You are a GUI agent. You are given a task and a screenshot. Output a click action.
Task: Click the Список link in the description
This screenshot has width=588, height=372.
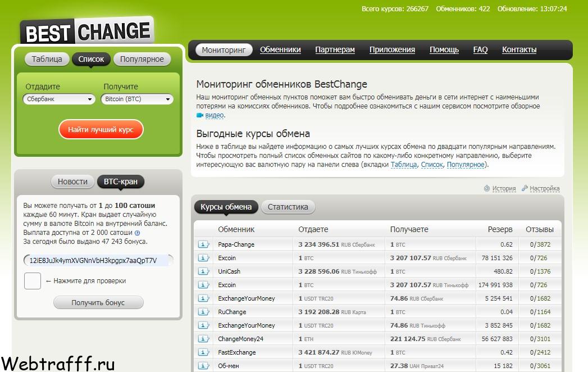pos(432,165)
